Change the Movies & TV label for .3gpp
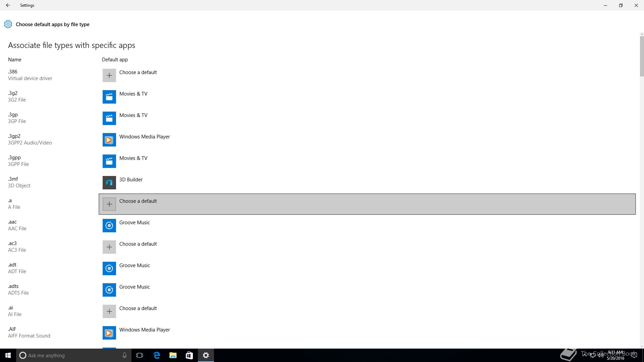Screen dimensions: 644x362 click(133, 158)
